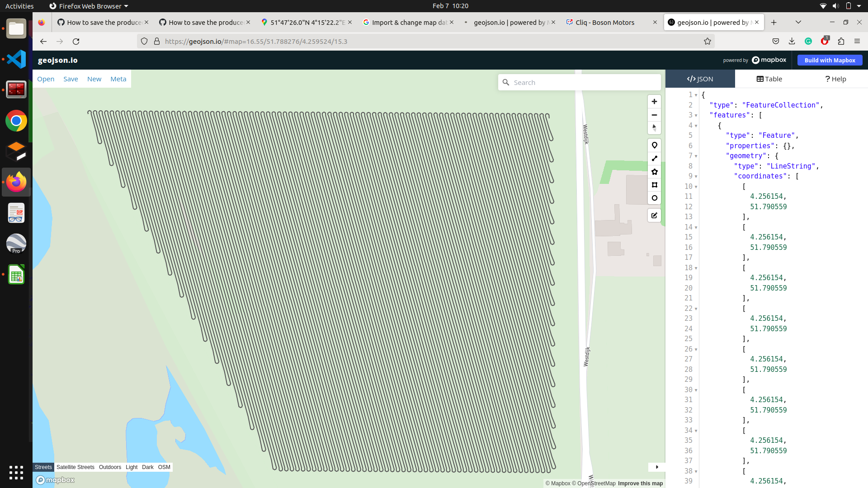The image size is (868, 488).
Task: Activate the edit features tool
Action: (x=654, y=216)
